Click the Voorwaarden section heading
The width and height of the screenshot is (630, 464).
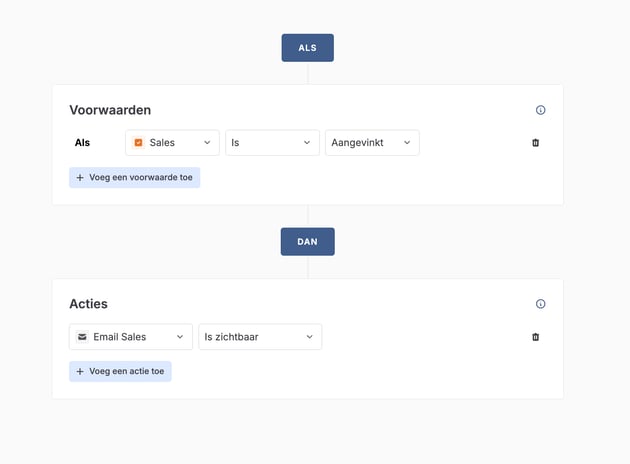(x=110, y=110)
